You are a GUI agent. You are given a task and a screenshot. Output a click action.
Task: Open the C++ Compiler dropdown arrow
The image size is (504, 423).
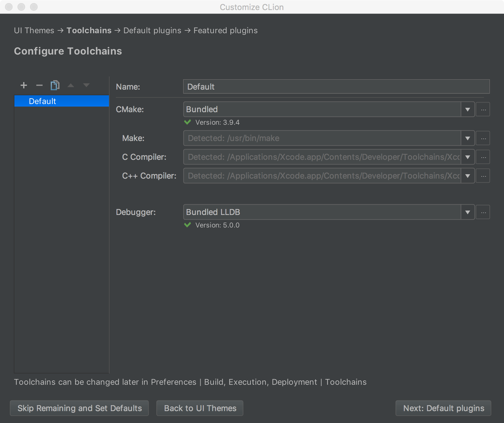click(x=468, y=176)
